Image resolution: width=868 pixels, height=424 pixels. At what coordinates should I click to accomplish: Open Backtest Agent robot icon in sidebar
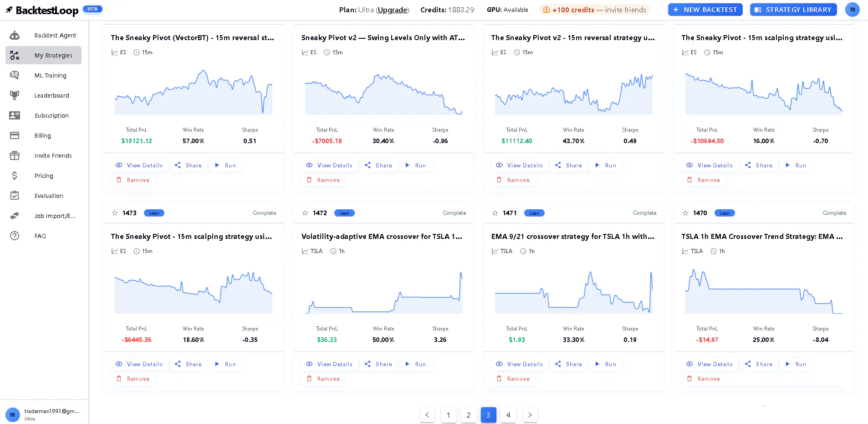15,35
